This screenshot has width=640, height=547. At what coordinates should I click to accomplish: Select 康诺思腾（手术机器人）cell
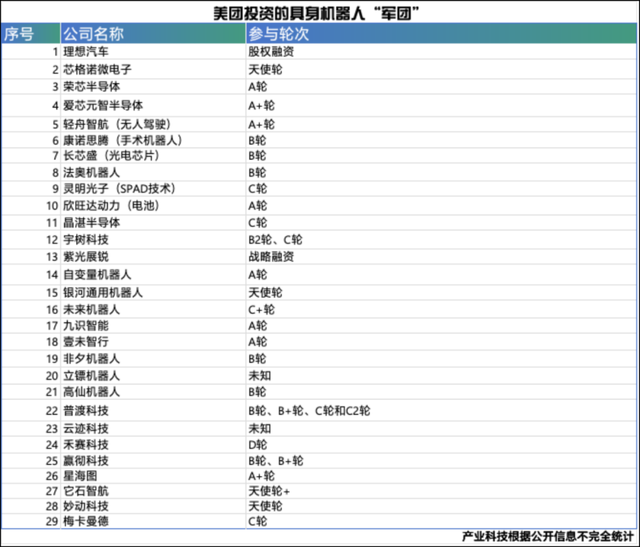point(153,140)
